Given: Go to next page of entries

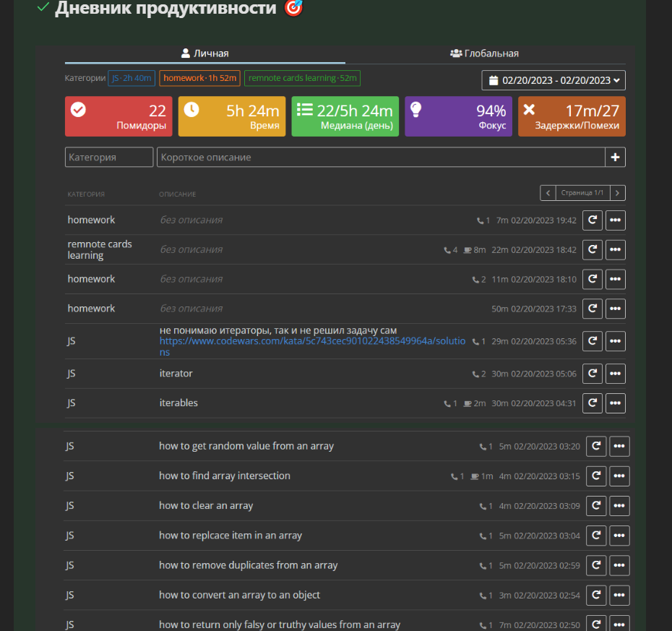Looking at the screenshot, I should pos(618,193).
